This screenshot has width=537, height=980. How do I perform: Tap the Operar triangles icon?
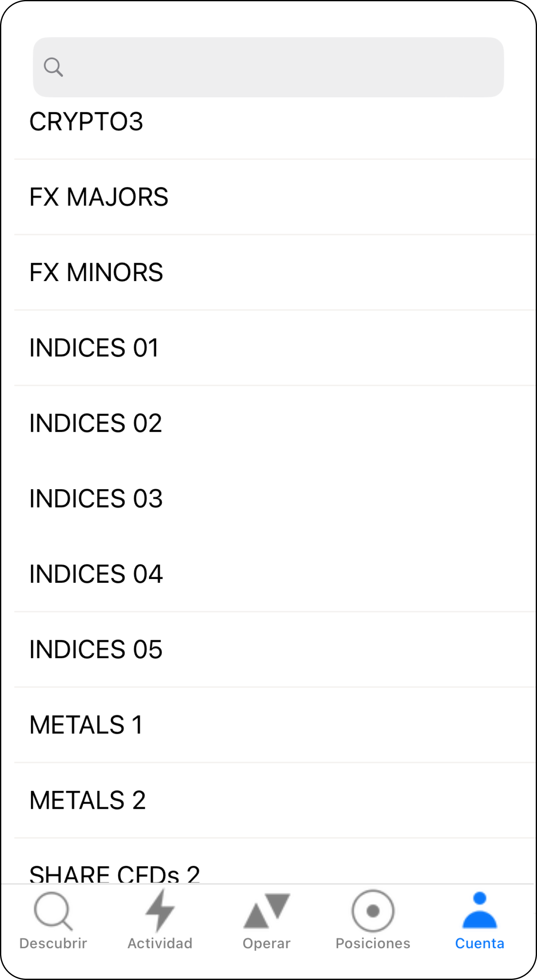click(x=266, y=910)
